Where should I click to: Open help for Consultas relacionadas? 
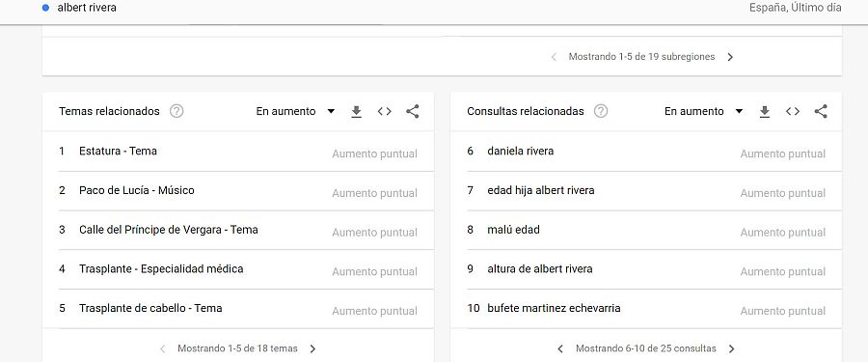[x=601, y=111]
